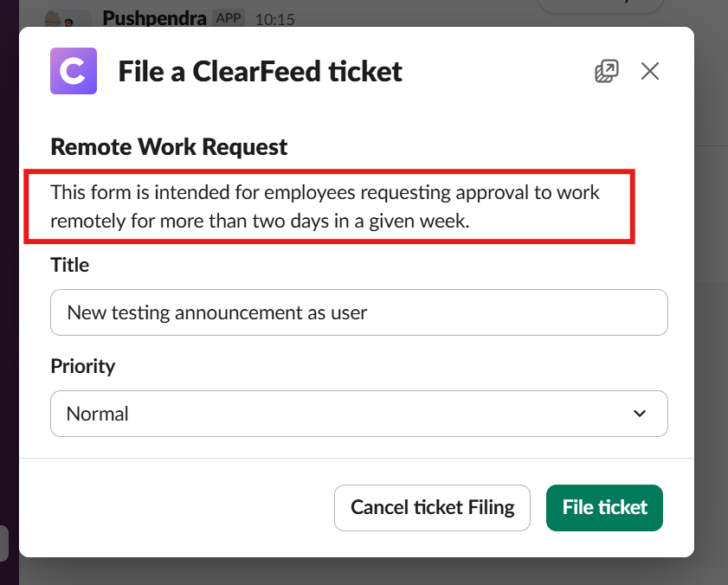Screen dimensions: 728x585
Task: Submit with the green File ticket button
Action: pyautogui.click(x=604, y=507)
